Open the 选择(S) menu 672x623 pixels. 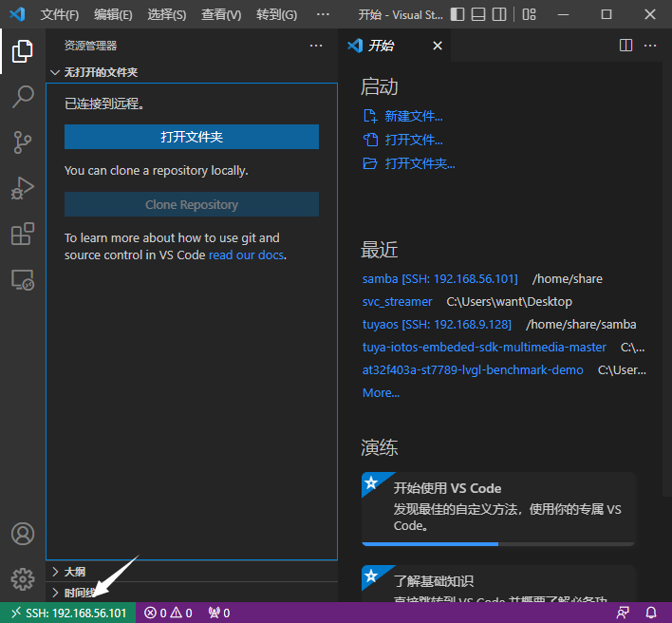click(167, 15)
